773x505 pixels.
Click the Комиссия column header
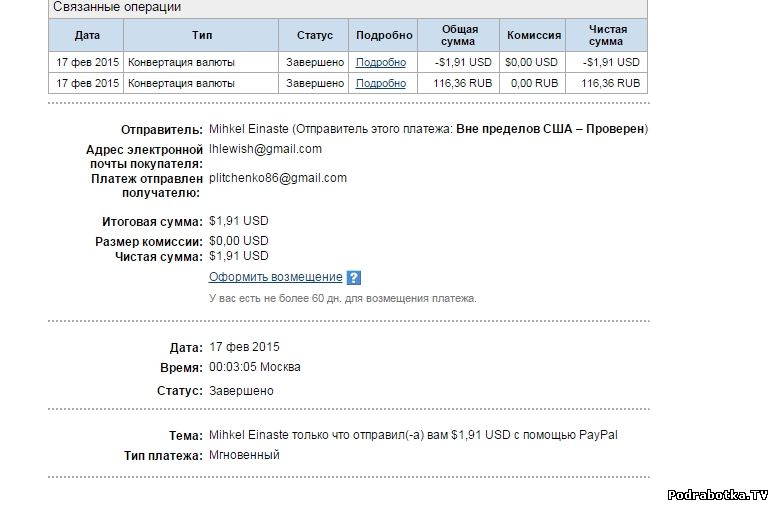[x=534, y=35]
